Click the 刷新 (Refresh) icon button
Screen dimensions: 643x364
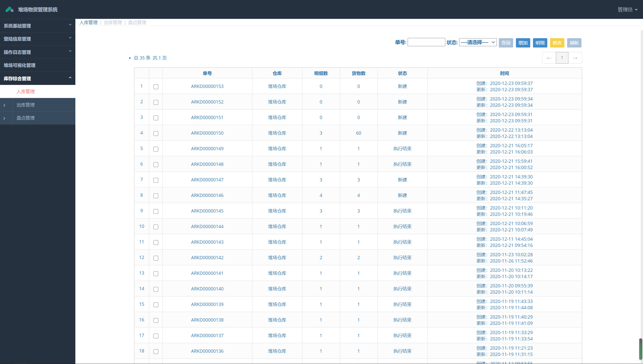(574, 43)
